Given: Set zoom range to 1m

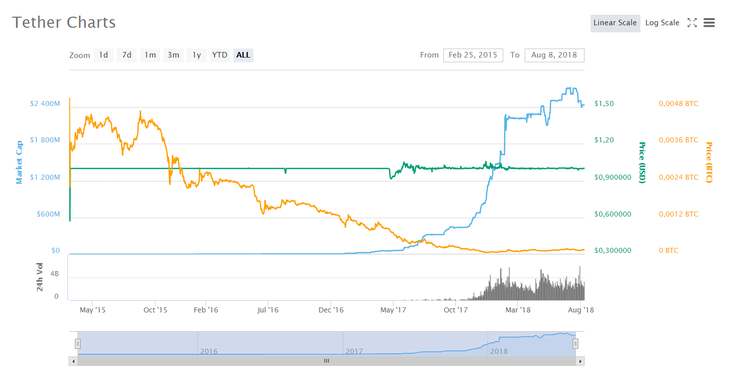Looking at the screenshot, I should 150,55.
